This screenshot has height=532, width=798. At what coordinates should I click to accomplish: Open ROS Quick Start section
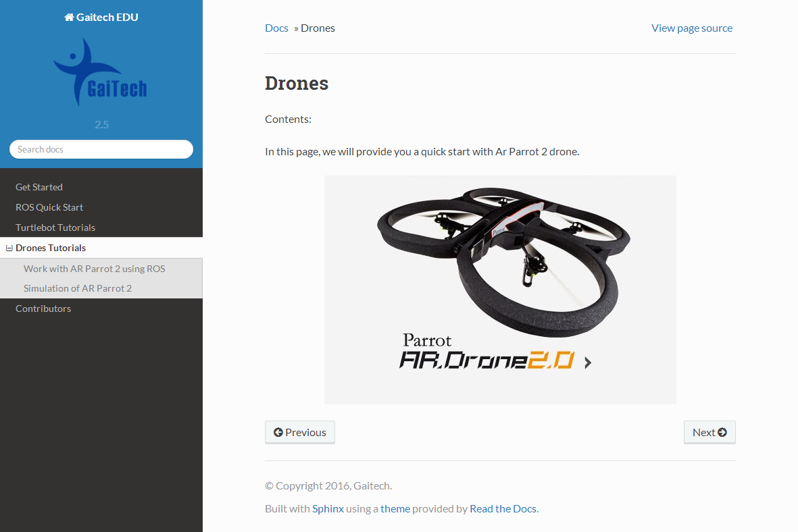(x=101, y=207)
